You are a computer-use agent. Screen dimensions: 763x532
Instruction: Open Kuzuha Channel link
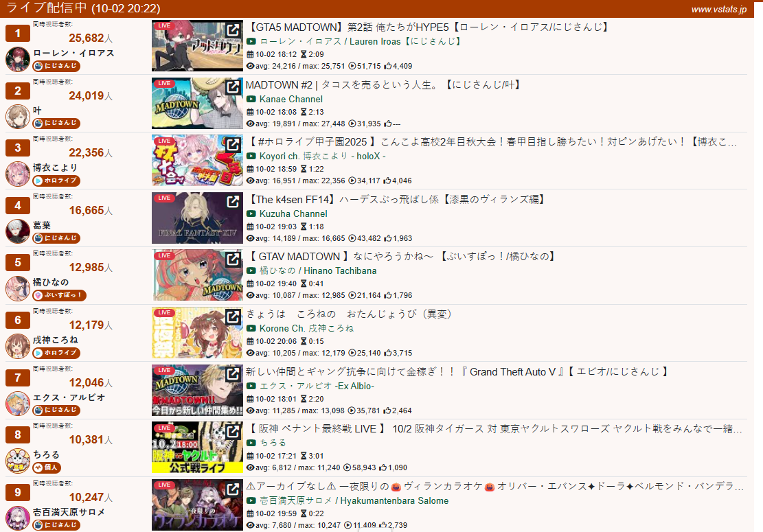point(293,214)
